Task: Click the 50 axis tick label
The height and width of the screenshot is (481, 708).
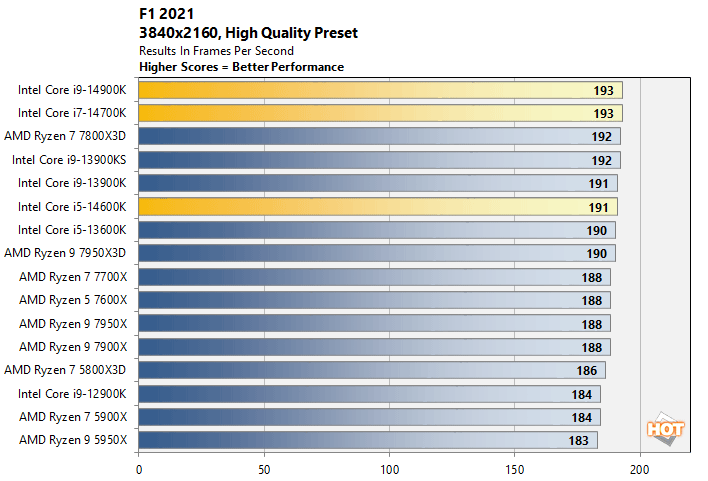Action: (x=264, y=470)
